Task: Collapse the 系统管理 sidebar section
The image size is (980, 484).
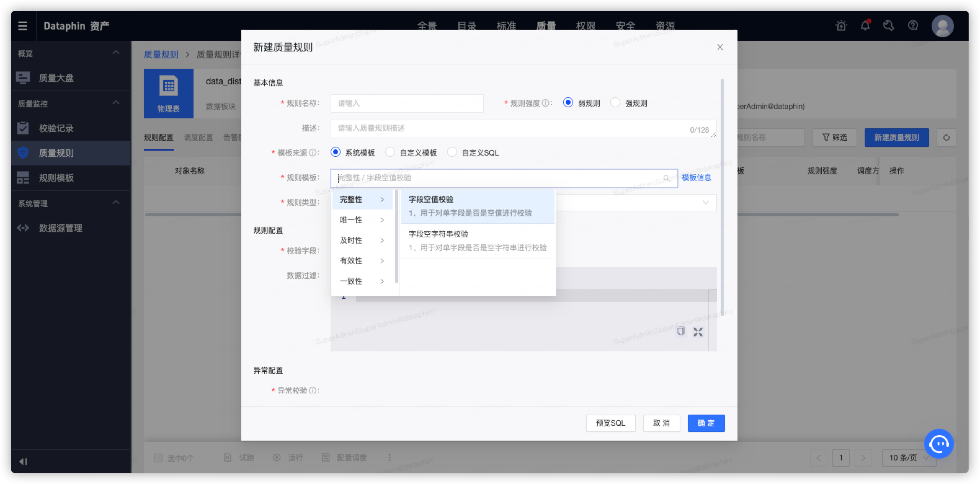Action: [116, 202]
